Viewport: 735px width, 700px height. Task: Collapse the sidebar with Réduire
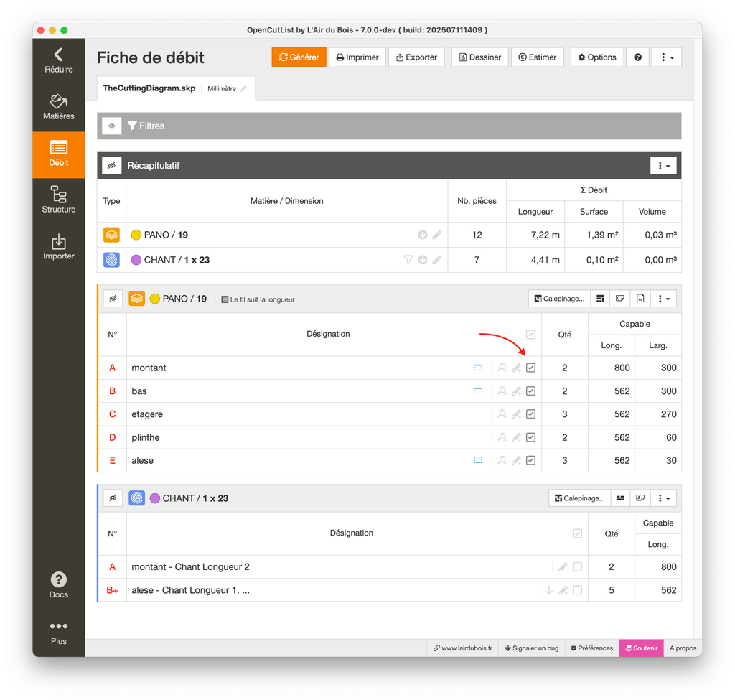click(59, 61)
